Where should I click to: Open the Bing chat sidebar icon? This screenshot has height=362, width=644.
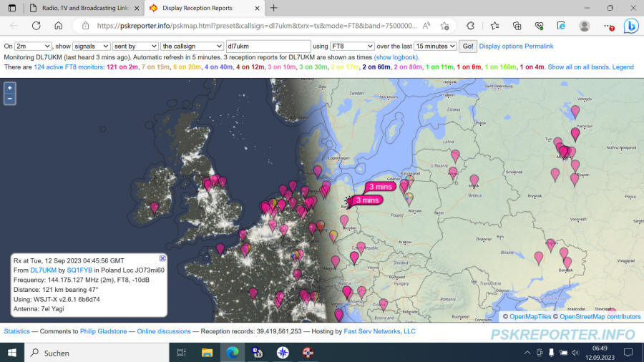tap(630, 26)
